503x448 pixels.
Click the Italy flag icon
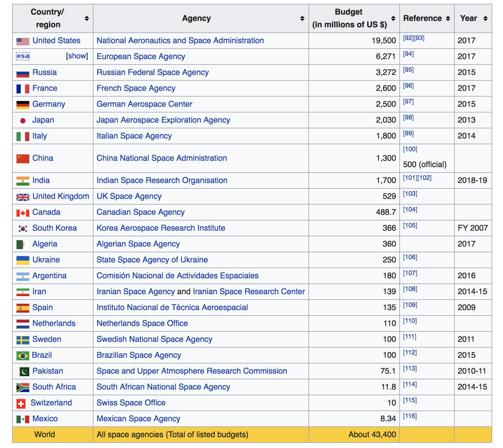pos(23,136)
